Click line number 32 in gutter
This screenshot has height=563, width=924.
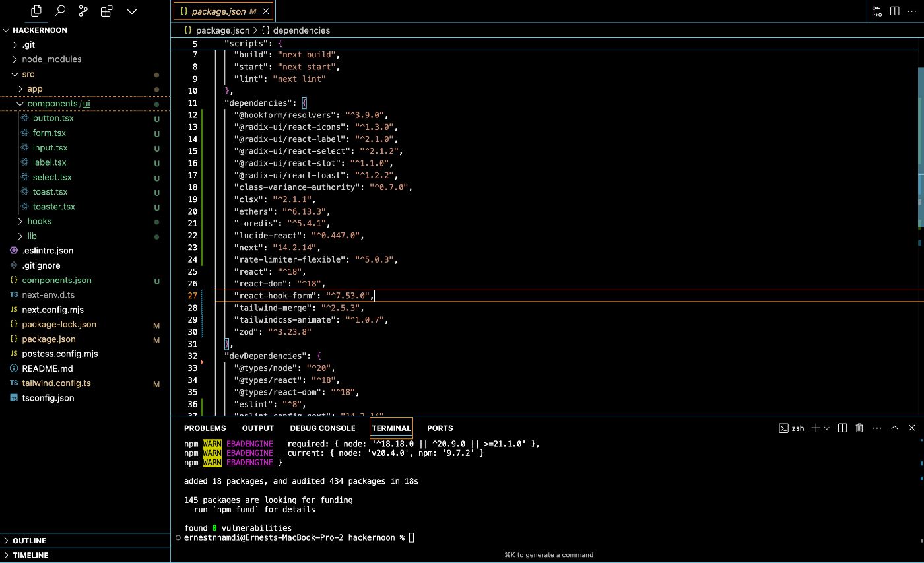[x=193, y=356]
